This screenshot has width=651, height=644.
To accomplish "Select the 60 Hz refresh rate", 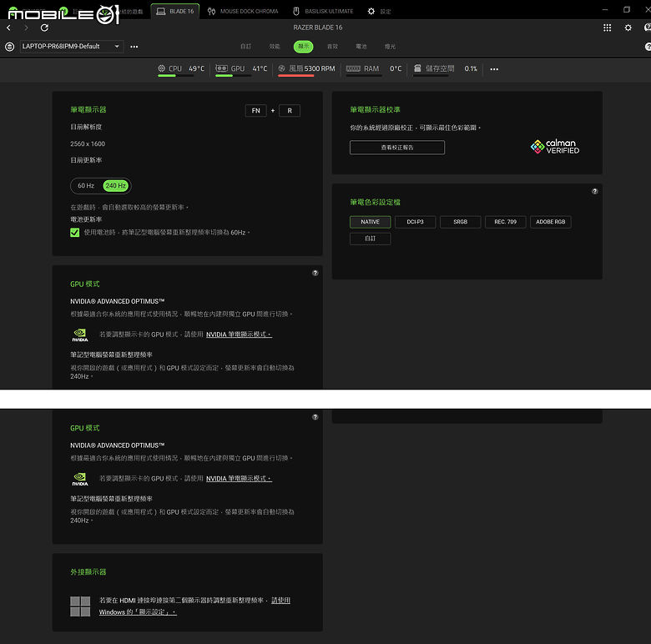I will click(86, 185).
